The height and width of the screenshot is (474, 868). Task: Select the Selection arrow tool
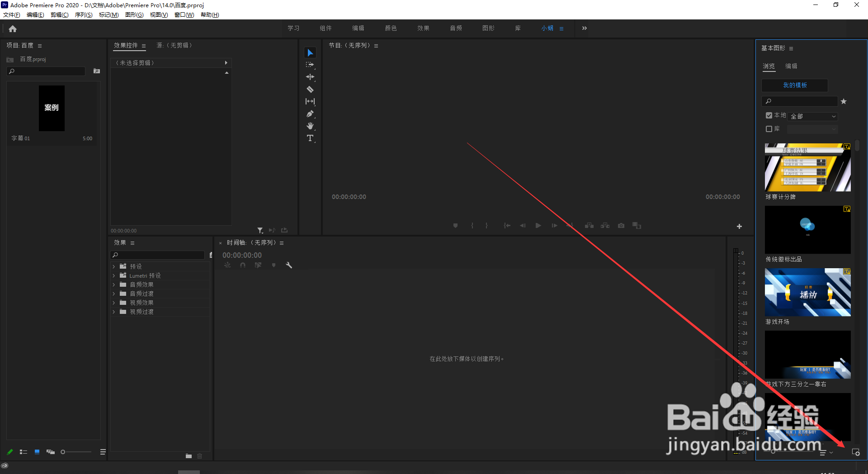(x=310, y=52)
